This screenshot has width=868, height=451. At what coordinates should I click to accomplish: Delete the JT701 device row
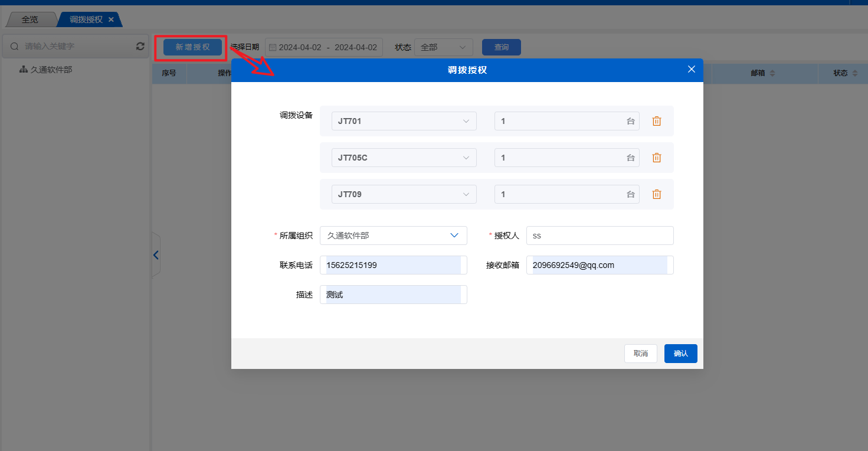656,121
